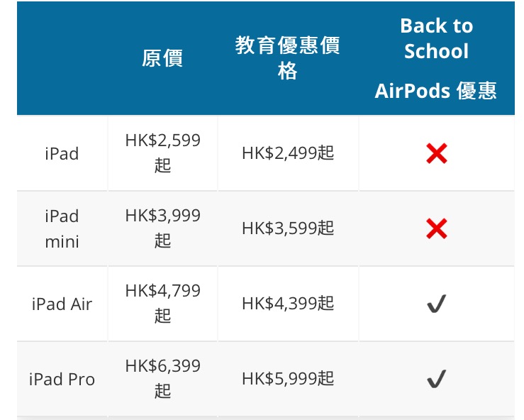524x420 pixels.
Task: Click iPad Air original price HK$4,799起
Action: pos(163,304)
